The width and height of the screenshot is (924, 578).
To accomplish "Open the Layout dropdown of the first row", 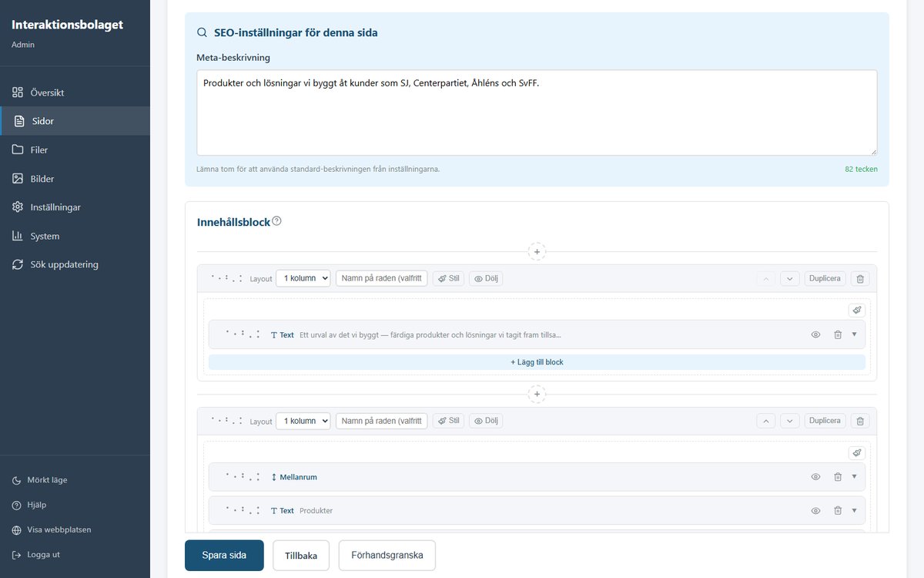I will coord(303,278).
